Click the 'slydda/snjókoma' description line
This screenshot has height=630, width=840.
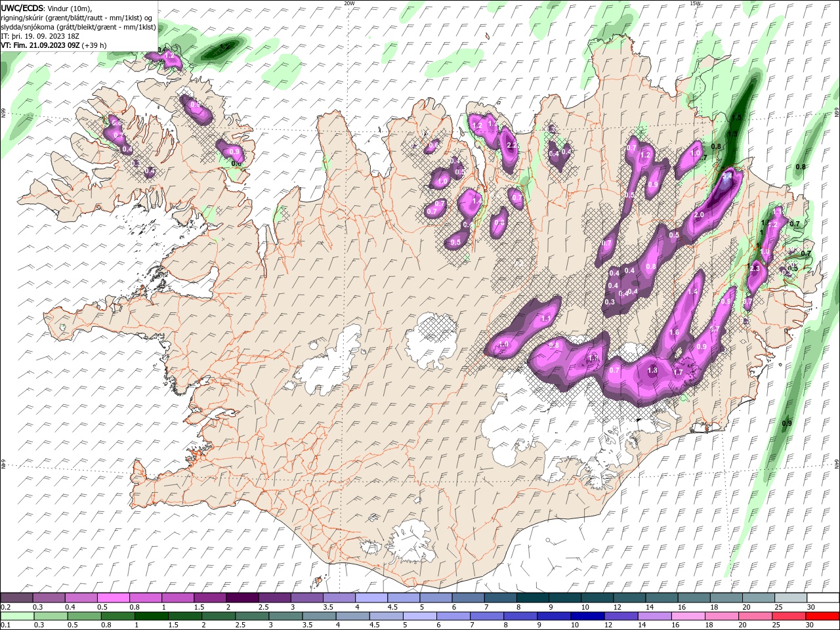(x=79, y=27)
